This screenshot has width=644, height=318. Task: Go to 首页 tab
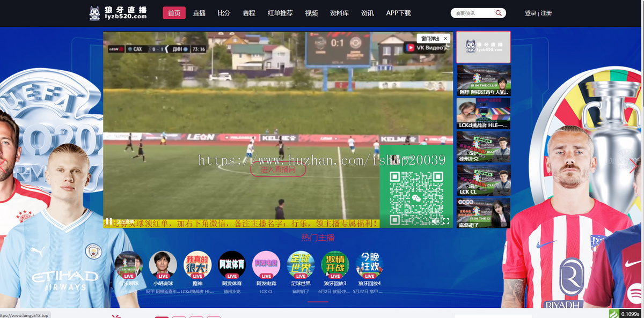(x=174, y=13)
